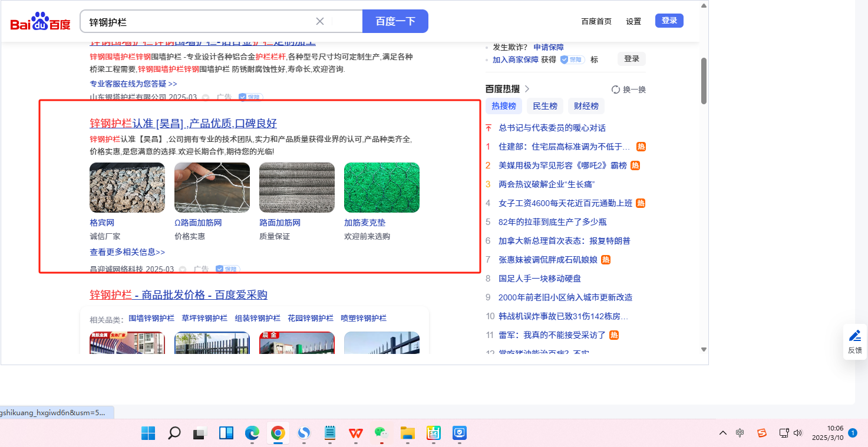Click the Sogou input tray icon
The image size is (868, 447).
tap(762, 433)
